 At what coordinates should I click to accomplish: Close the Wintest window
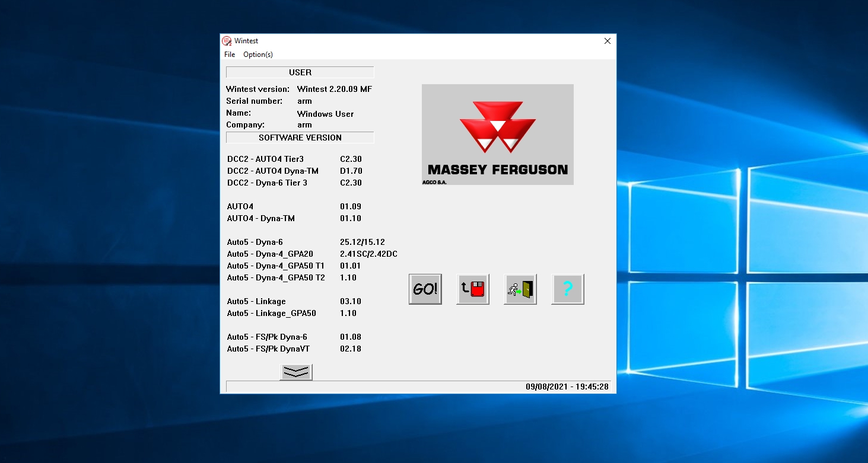[x=607, y=41]
